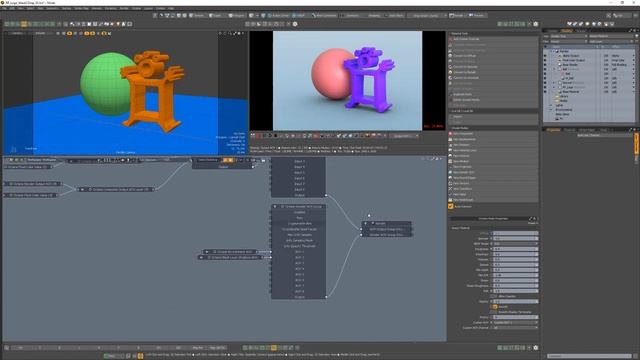Open the BRDF Model dropdown
Image resolution: width=640 pixels, height=360 pixels.
pyautogui.click(x=516, y=244)
